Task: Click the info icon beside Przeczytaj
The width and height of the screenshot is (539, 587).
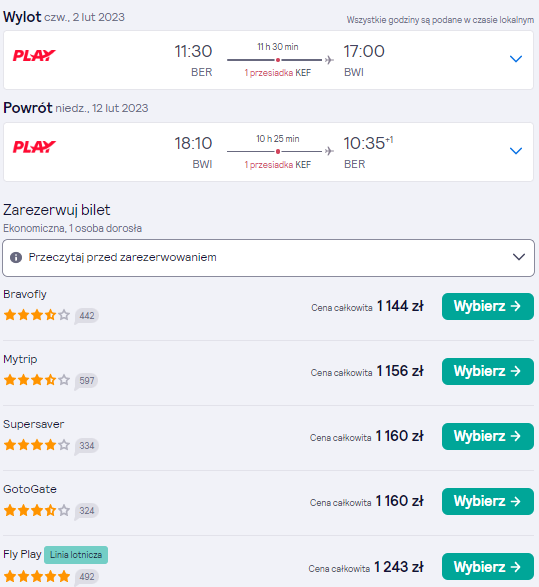Action: (x=16, y=258)
